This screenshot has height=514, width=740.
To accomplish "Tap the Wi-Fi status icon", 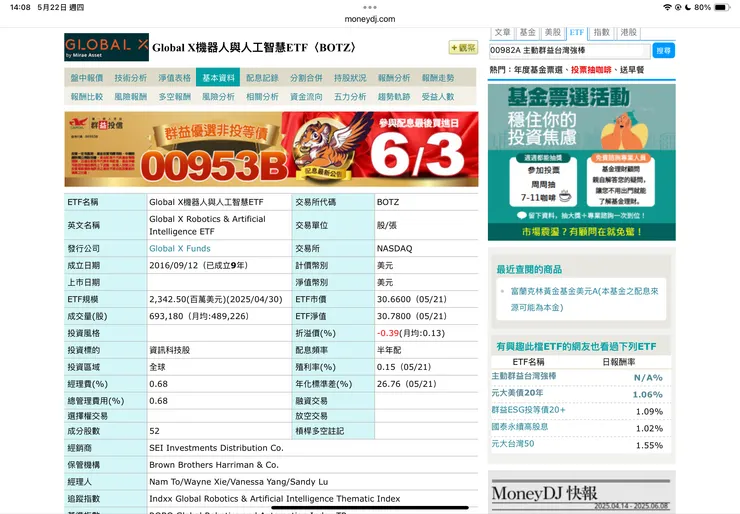I will coord(667,7).
